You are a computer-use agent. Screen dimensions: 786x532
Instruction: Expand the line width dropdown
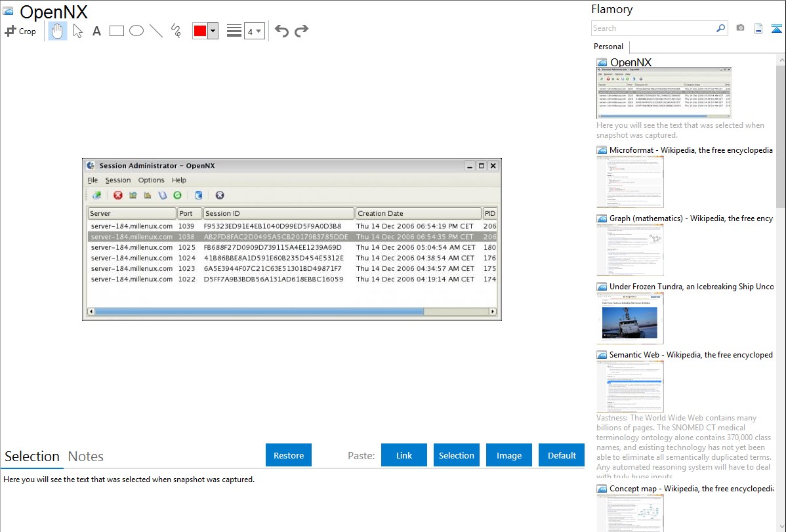coord(254,31)
